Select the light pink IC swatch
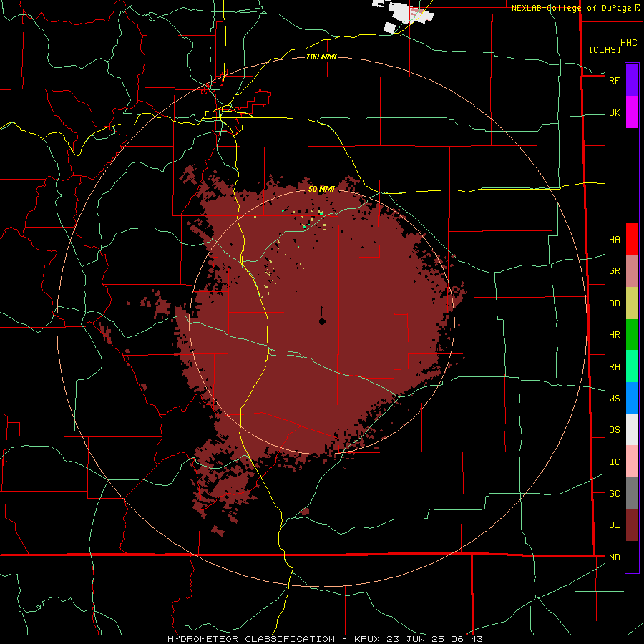The height and width of the screenshot is (644, 644). [632, 462]
